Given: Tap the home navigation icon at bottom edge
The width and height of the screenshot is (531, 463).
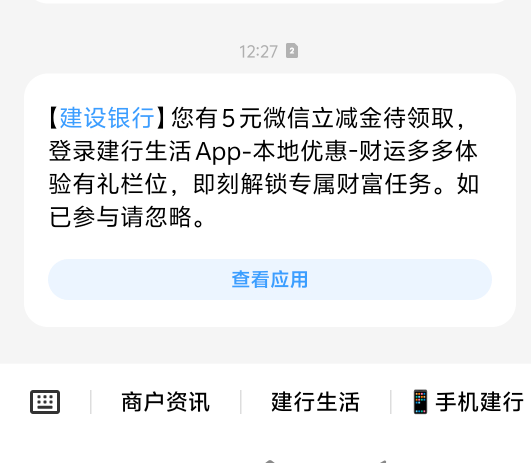Looking at the screenshot, I should (x=270, y=461).
